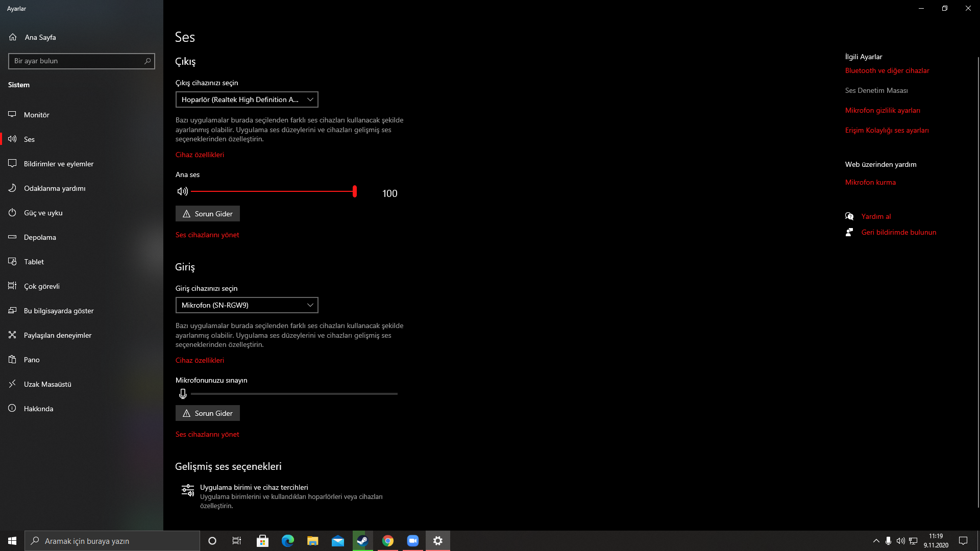Image resolution: width=980 pixels, height=551 pixels.
Task: Click the volume icon in system tray
Action: [x=900, y=541]
